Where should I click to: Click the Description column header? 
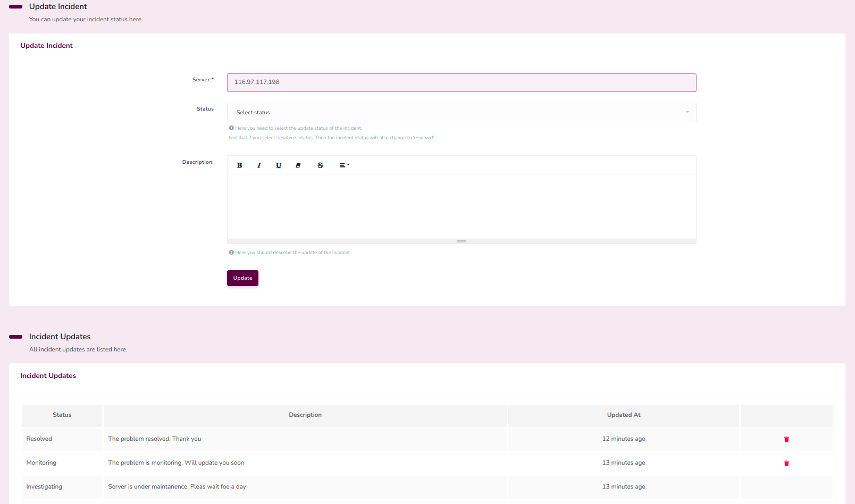(x=305, y=415)
